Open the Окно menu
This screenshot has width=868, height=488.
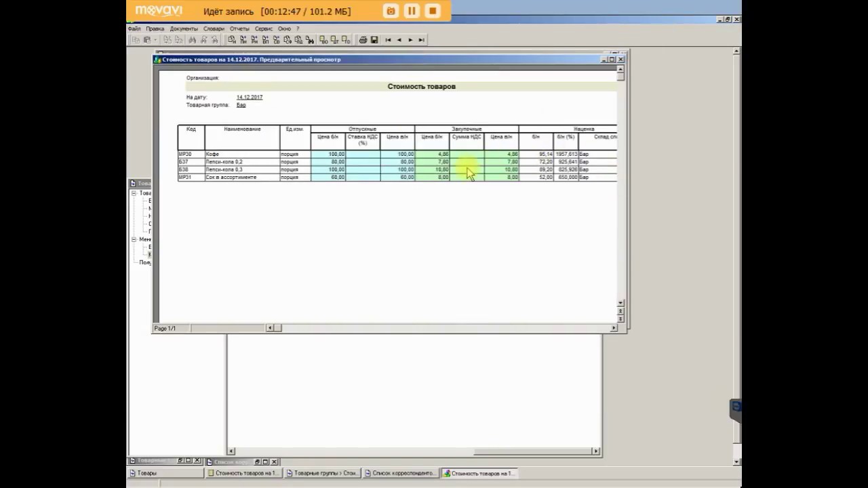click(284, 29)
